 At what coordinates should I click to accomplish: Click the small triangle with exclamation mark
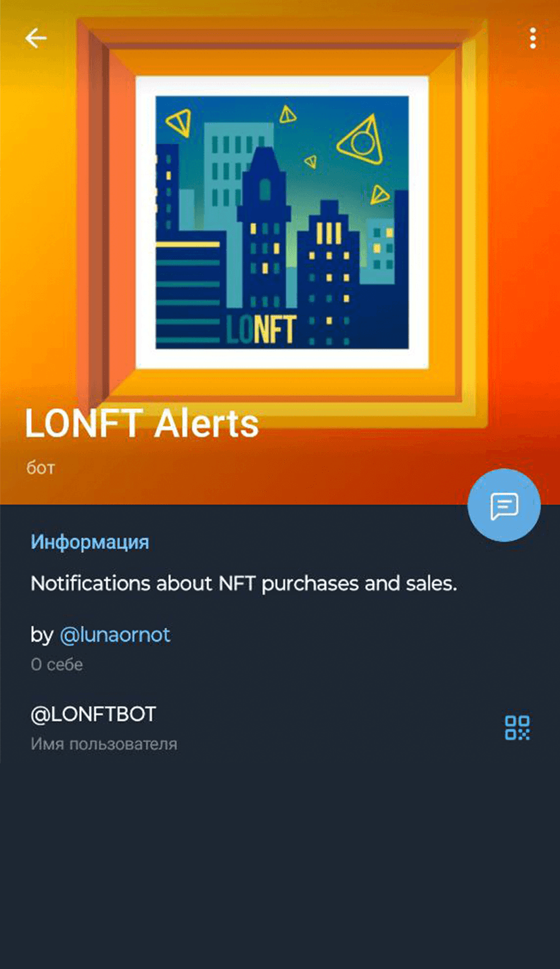tap(288, 115)
